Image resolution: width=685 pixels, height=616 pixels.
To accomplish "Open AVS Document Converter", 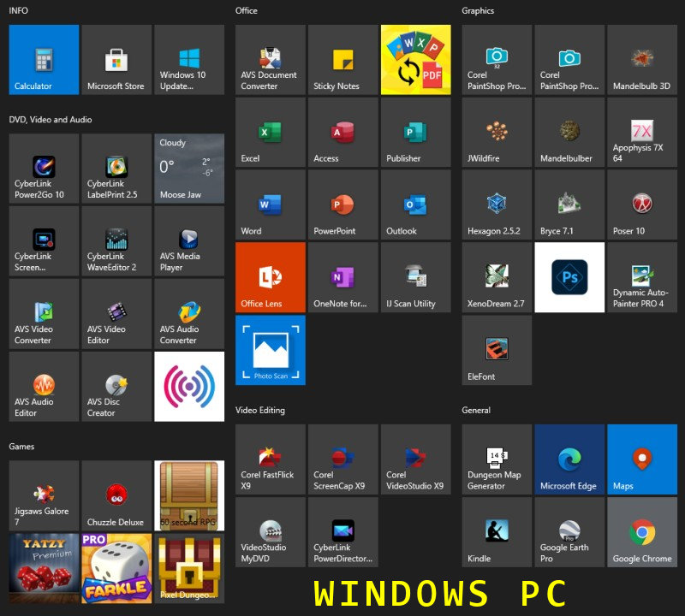I will tap(271, 59).
